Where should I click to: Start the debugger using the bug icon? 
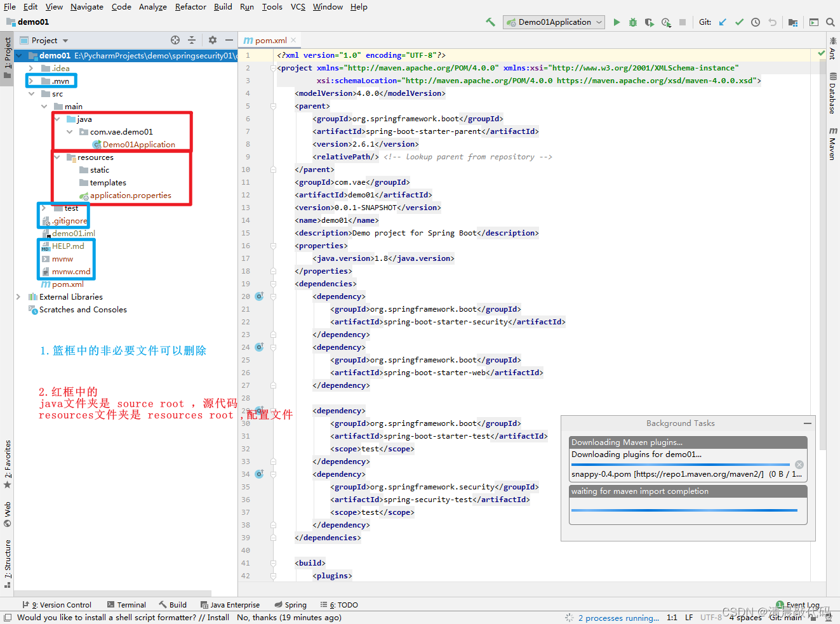632,22
